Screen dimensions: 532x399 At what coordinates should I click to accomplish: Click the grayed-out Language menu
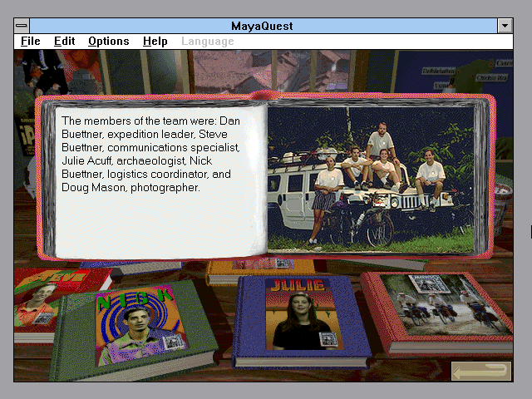207,42
